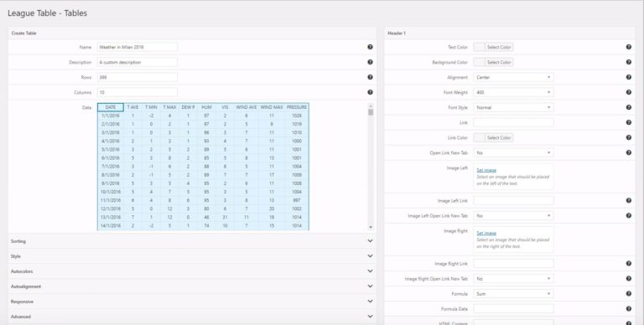Select the 1/1/2016 date cell
The image size is (644, 325).
[111, 116]
